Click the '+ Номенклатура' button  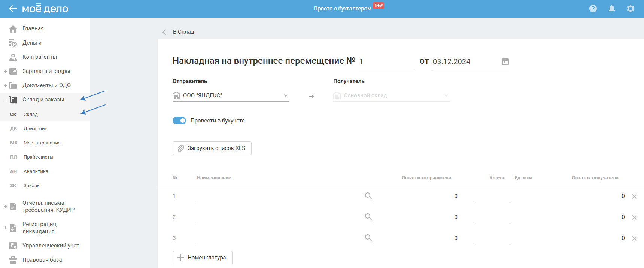coord(202,258)
